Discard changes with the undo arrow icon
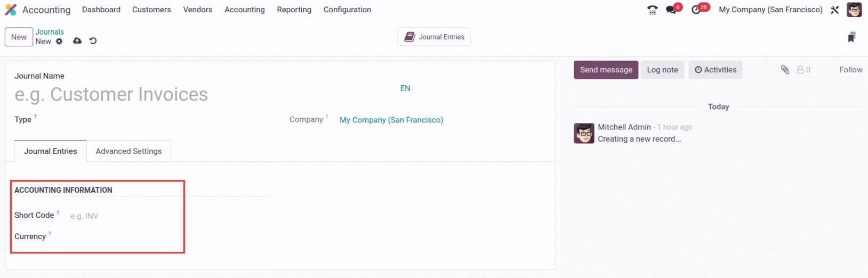The width and height of the screenshot is (868, 278). (93, 41)
